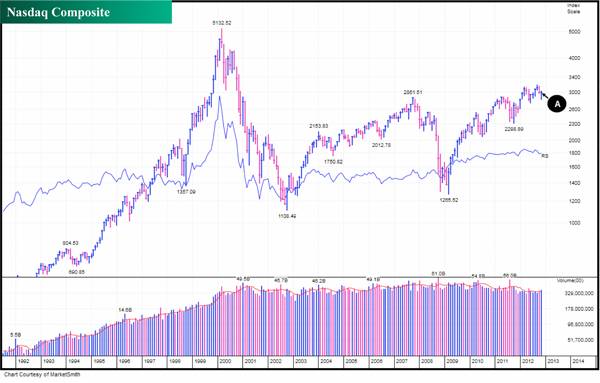Click the 2300 index scale value
The height and width of the screenshot is (383, 600).
tap(574, 124)
